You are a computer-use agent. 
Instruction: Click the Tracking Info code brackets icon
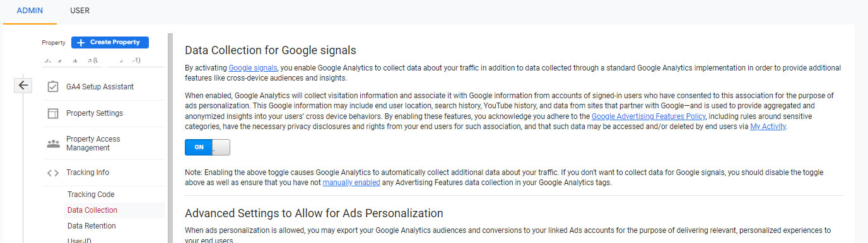point(53,172)
